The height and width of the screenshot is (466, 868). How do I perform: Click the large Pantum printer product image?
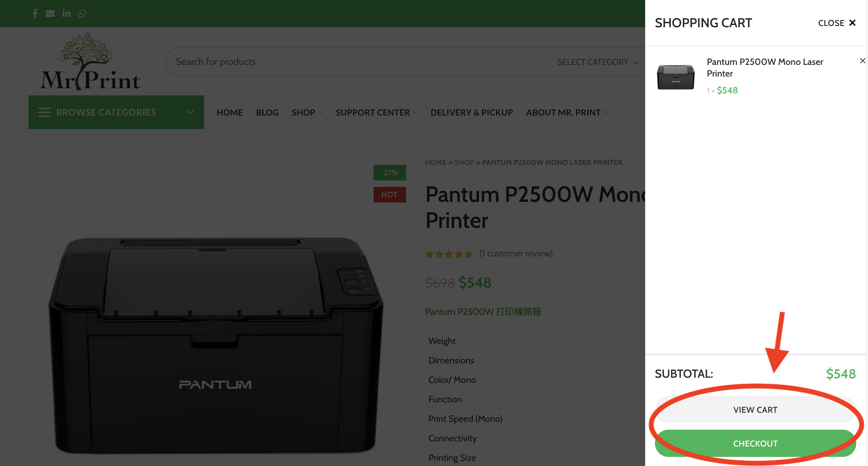point(216,345)
